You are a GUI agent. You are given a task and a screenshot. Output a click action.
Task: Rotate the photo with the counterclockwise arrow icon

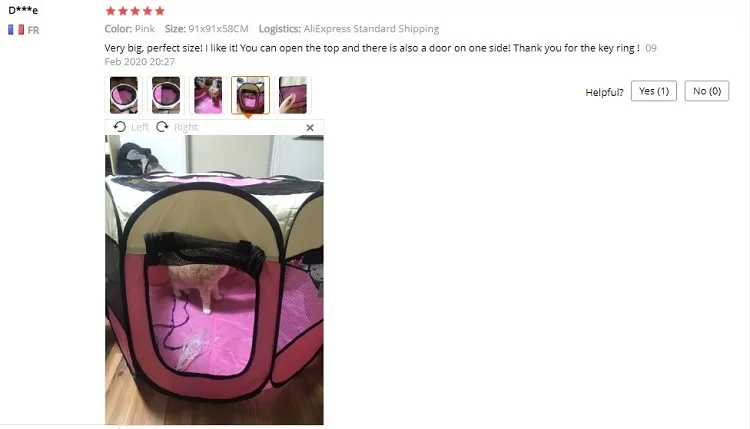pyautogui.click(x=120, y=127)
